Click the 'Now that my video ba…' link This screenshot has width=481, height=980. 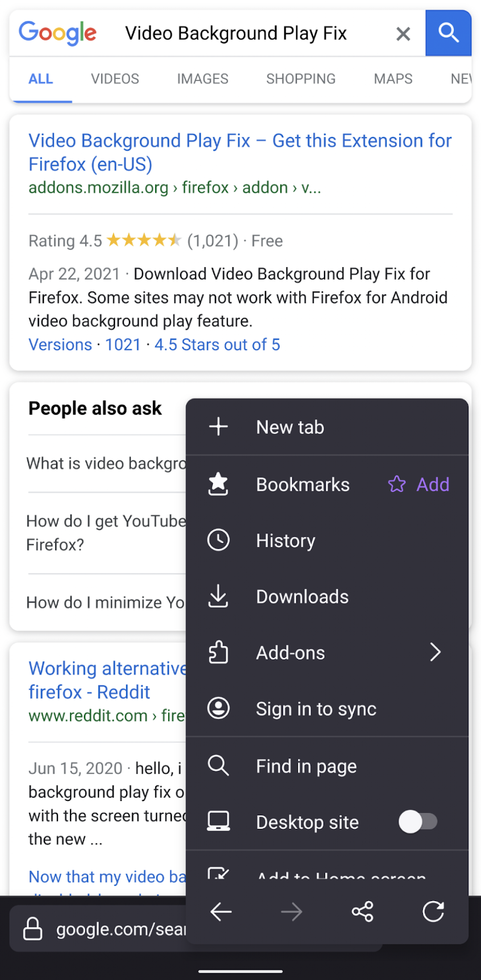pyautogui.click(x=107, y=877)
